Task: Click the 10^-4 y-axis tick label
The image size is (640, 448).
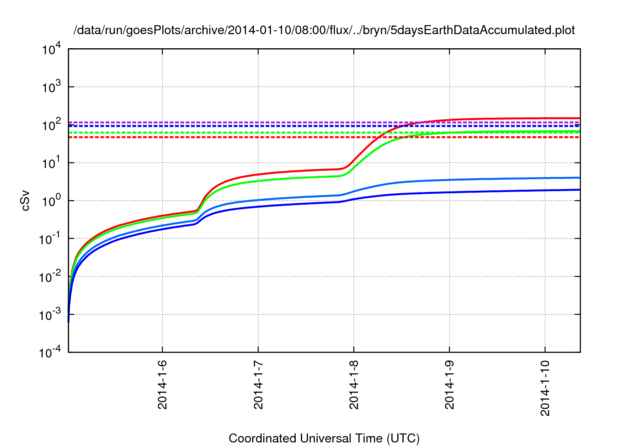Action: tap(49, 352)
